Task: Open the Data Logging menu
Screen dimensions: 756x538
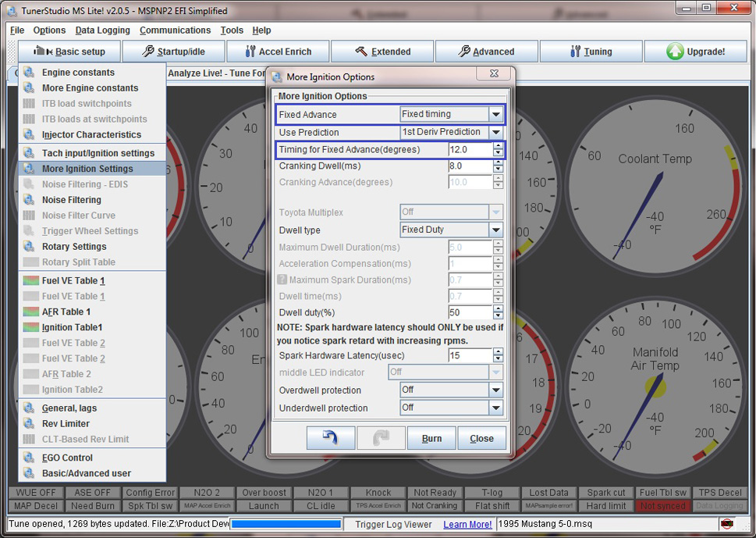Action: [102, 30]
